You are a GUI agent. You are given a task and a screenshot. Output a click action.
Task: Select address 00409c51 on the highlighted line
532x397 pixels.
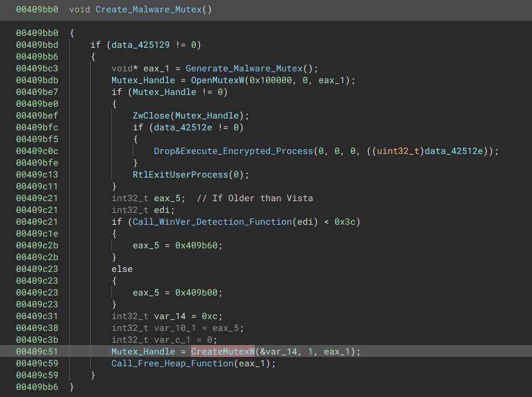(37, 352)
